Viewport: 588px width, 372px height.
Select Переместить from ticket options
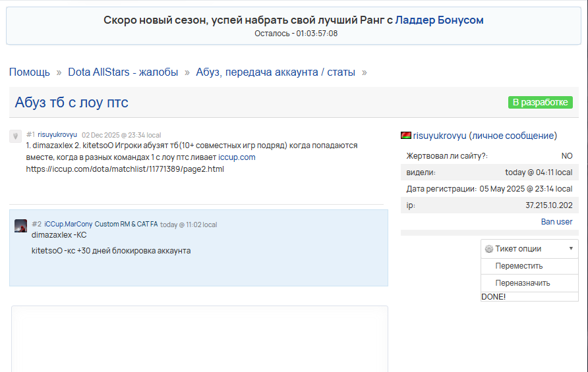point(529,266)
